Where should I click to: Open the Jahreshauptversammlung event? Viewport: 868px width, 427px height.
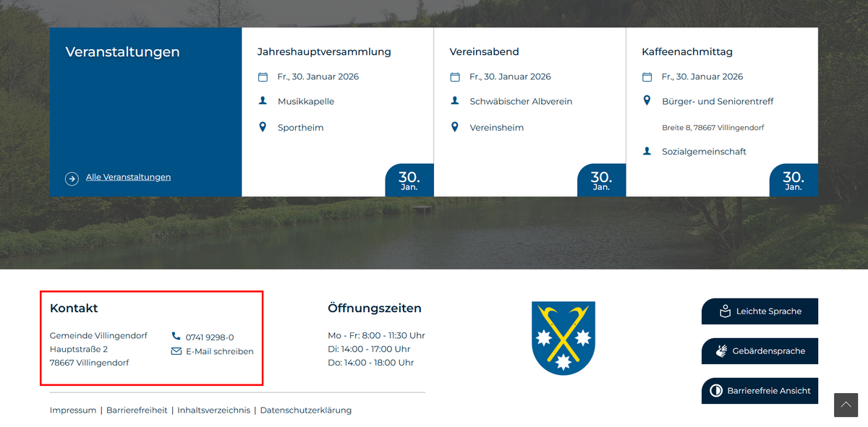(x=324, y=52)
